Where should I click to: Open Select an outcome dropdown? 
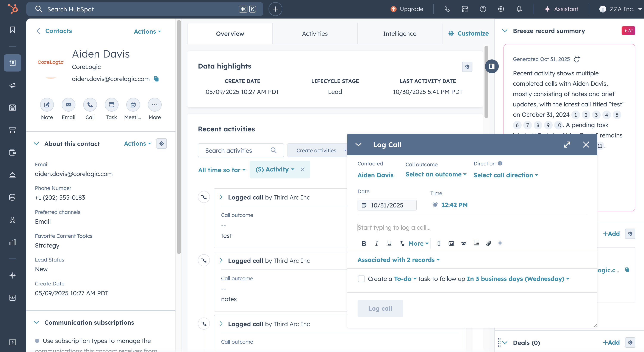(x=436, y=174)
